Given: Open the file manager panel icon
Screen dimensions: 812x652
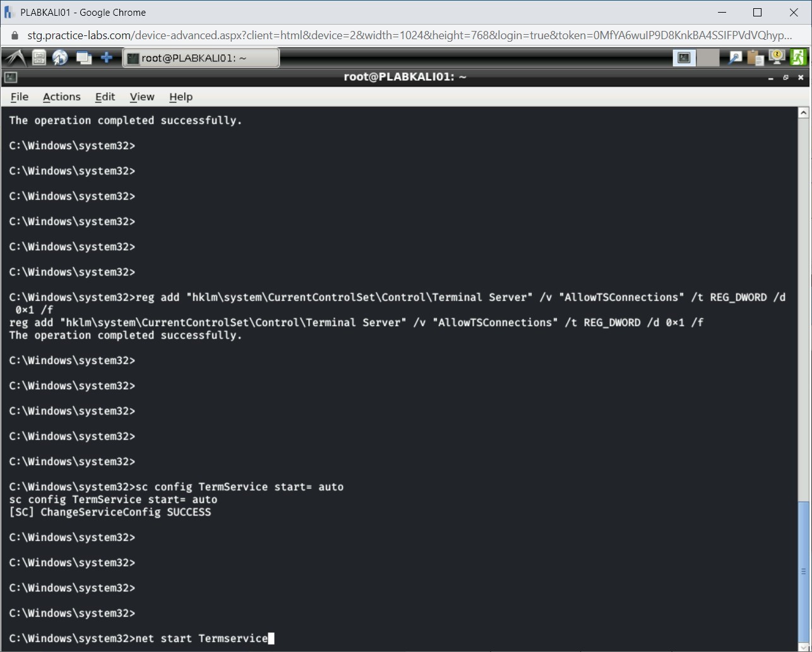Looking at the screenshot, I should click(39, 58).
